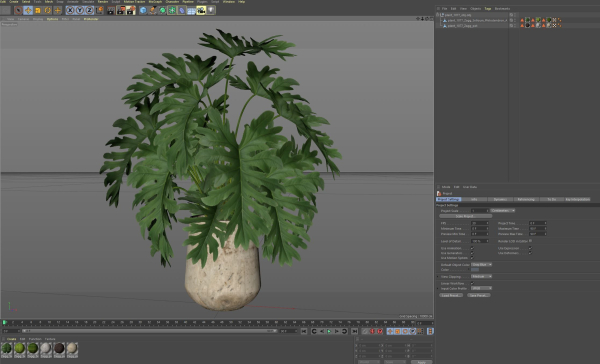Toggle the Y axis lock

80,10
